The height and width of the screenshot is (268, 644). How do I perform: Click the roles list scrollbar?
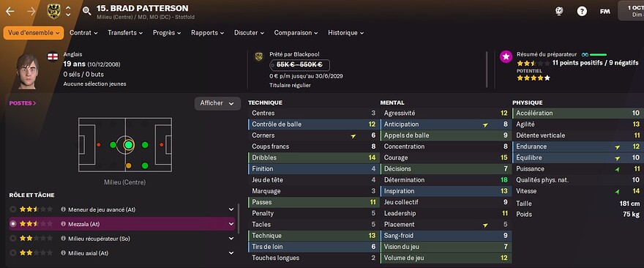click(239, 217)
